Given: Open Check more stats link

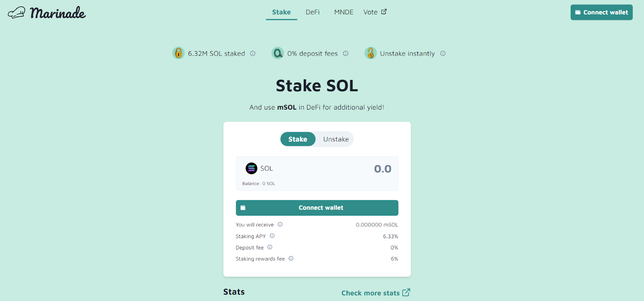Looking at the screenshot, I should tap(376, 293).
